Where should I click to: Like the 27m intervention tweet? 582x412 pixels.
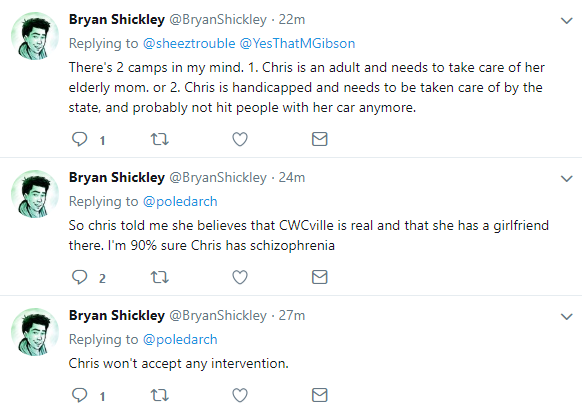click(x=240, y=395)
